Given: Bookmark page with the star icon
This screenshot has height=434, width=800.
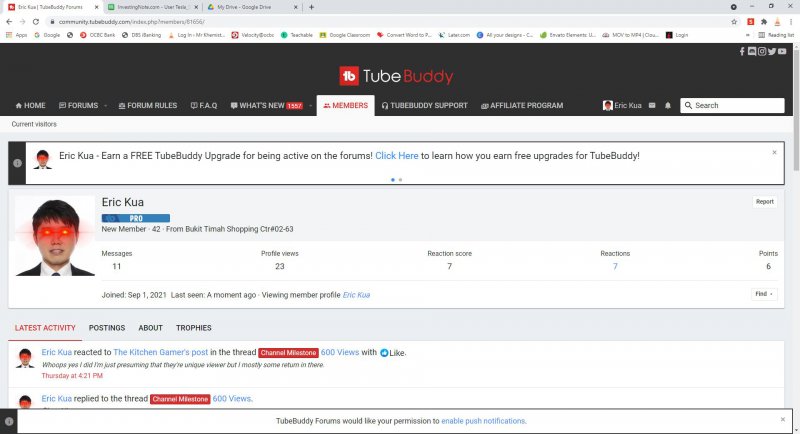Looking at the screenshot, I should [x=735, y=20].
